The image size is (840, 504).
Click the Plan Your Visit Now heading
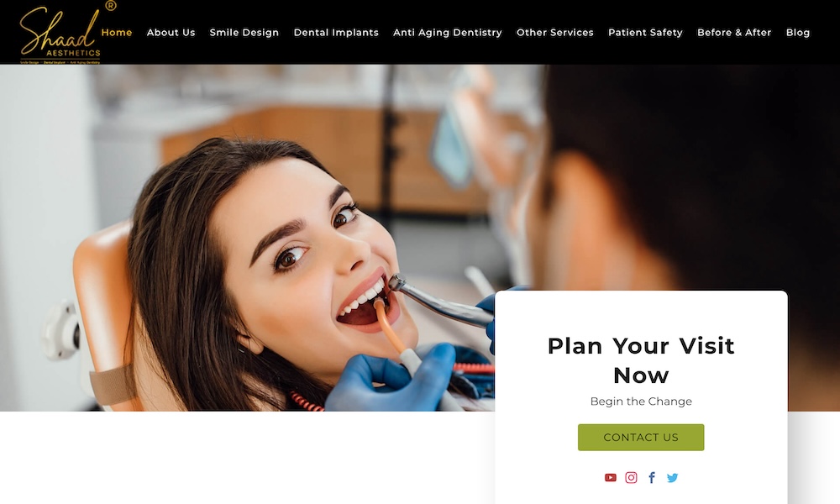pos(641,360)
